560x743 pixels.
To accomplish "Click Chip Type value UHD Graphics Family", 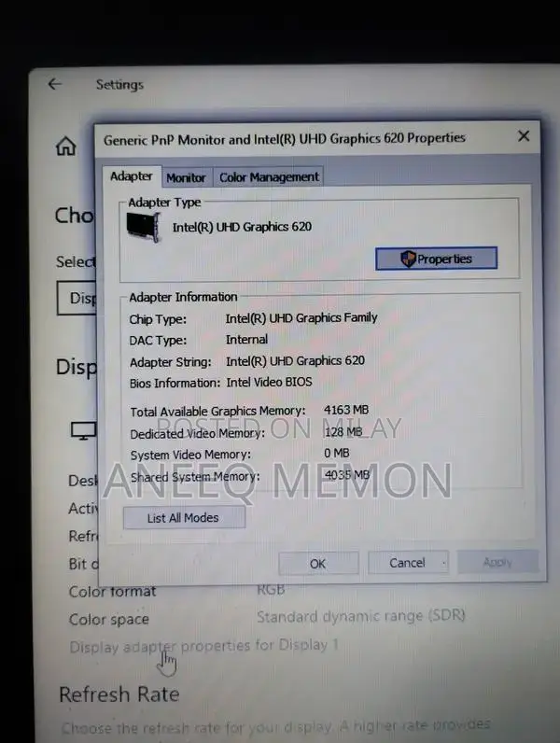I will click(301, 318).
